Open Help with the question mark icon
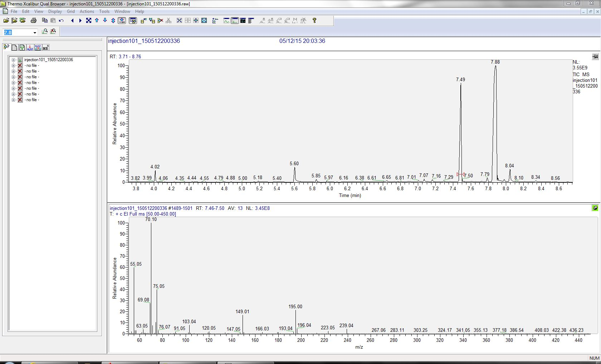Viewport: 601px width, 364px height. click(314, 20)
